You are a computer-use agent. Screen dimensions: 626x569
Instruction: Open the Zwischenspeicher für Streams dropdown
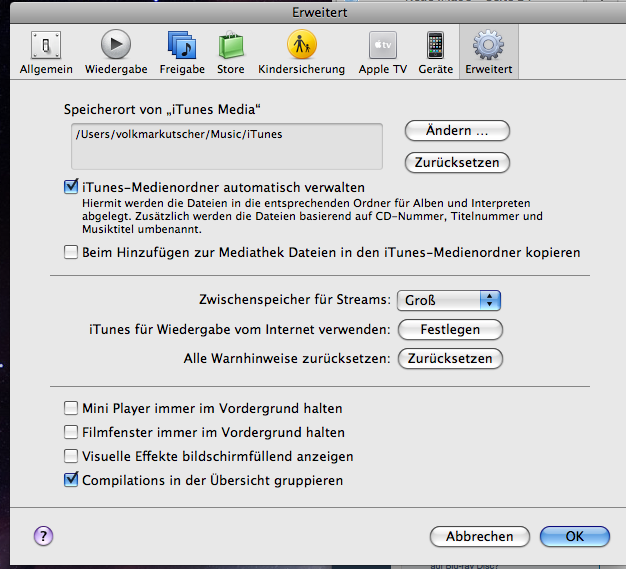(449, 300)
